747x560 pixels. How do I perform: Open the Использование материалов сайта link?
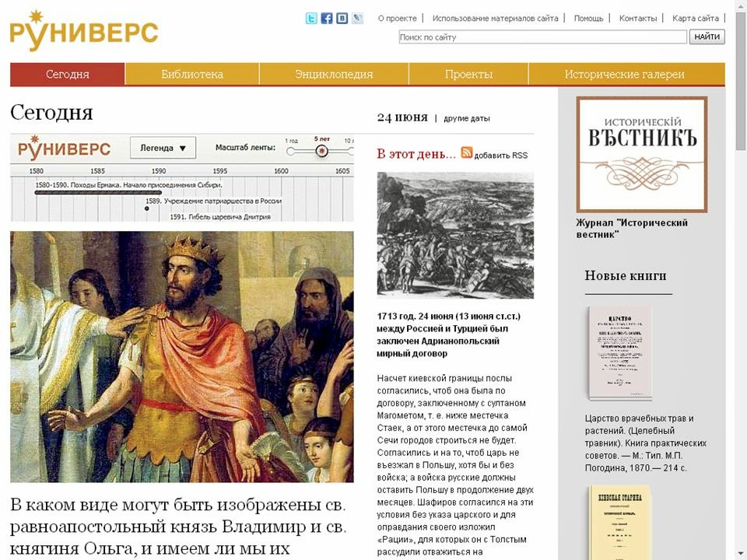[x=495, y=19]
